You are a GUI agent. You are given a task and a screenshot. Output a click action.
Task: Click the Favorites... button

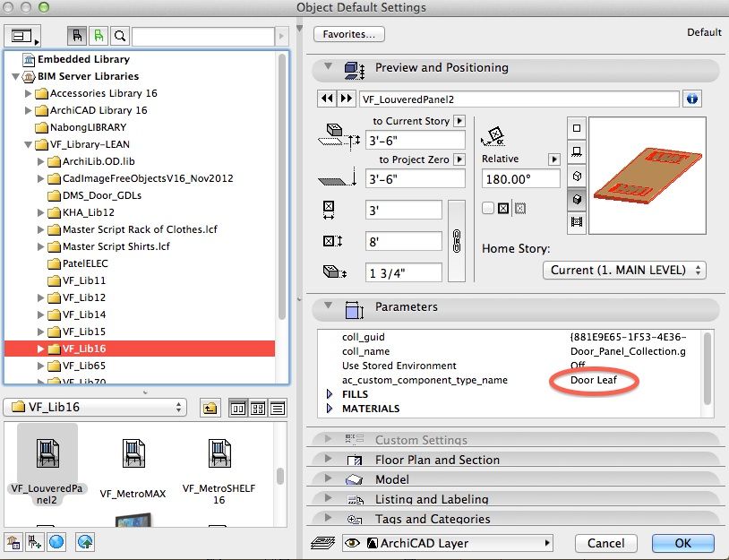click(x=348, y=34)
